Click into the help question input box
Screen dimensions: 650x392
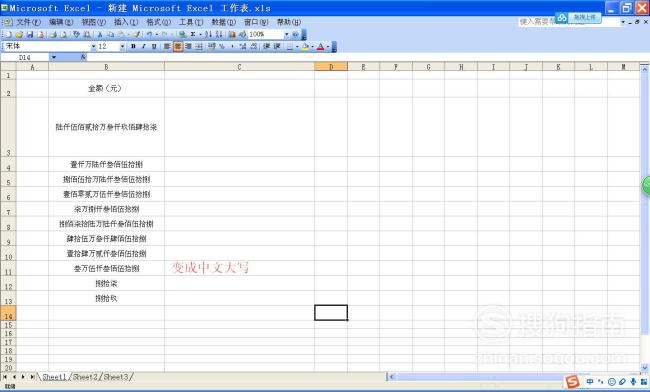click(x=568, y=22)
